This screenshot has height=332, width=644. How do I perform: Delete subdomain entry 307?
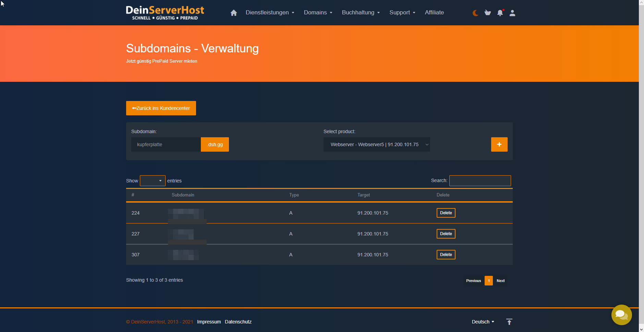pyautogui.click(x=446, y=255)
